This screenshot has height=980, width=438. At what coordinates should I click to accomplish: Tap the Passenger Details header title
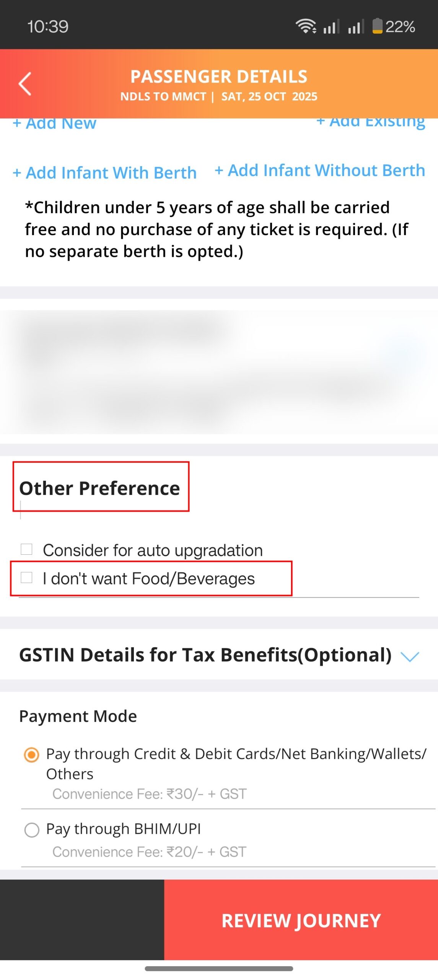(219, 77)
